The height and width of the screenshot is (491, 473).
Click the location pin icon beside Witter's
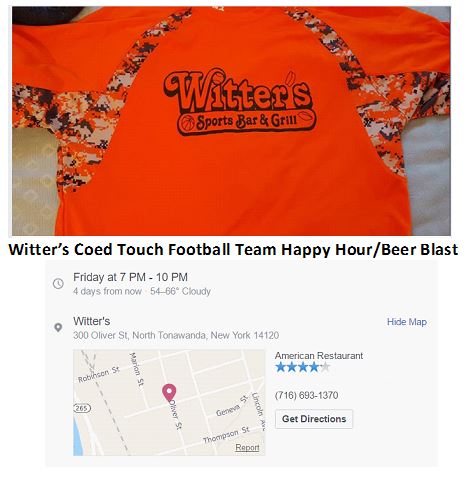(58, 328)
